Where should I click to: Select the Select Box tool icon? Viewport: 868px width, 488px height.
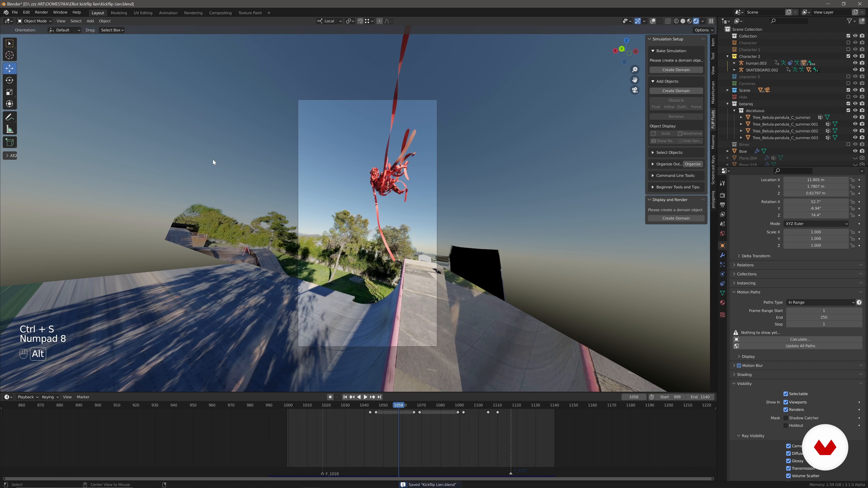click(x=9, y=43)
